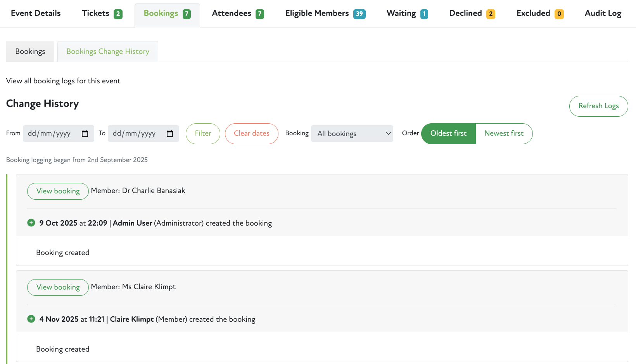The image size is (636, 364).
Task: Open the From date calendar picker icon
Action: tap(85, 134)
